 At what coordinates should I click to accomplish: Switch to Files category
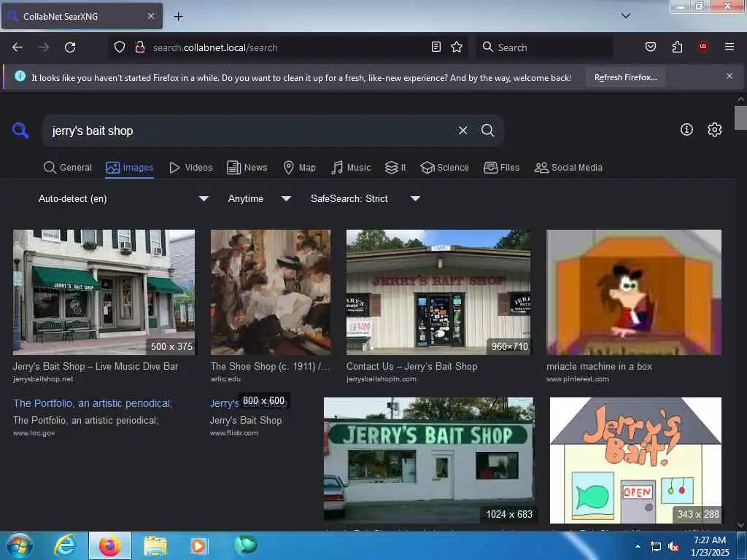coord(502,168)
